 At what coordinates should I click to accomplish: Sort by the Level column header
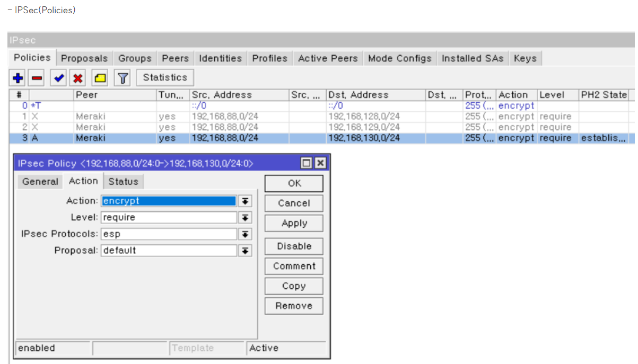[x=558, y=95]
